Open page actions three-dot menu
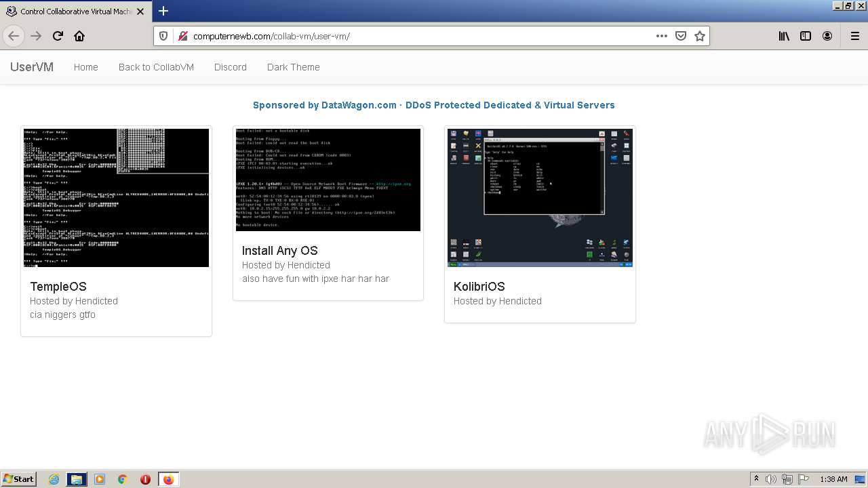Image resolution: width=868 pixels, height=488 pixels. [662, 36]
